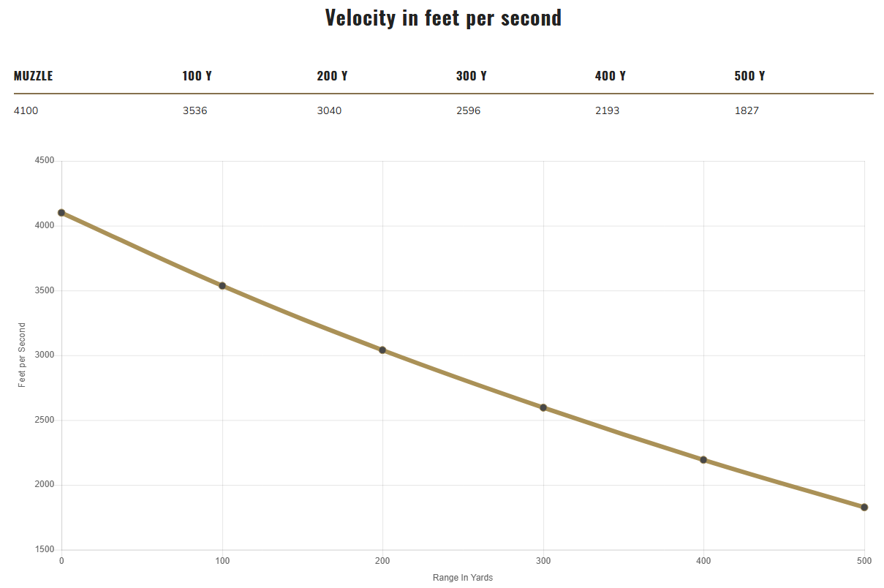Click the data point at 200 yards
Image resolution: width=884 pixels, height=588 pixels.
(x=382, y=350)
